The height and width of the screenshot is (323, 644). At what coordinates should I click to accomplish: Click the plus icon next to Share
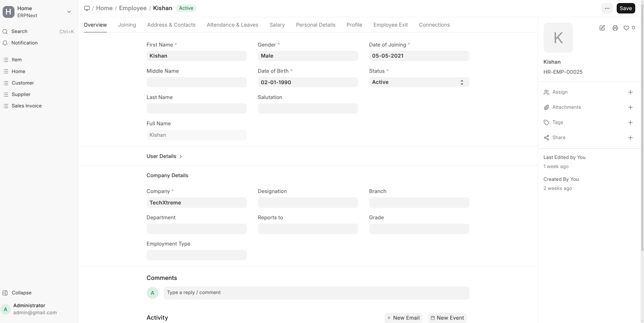point(630,138)
